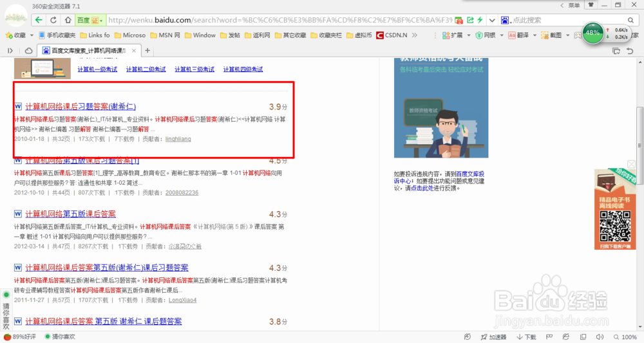This screenshot has height=343, width=644.
Task: Select the 百度文库搜索 tab
Action: 89,50
